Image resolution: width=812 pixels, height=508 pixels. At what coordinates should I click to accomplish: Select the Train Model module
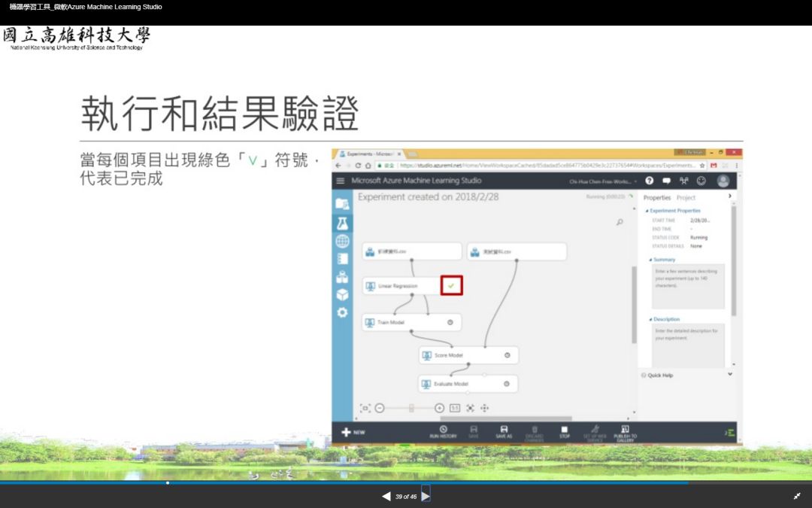pyautogui.click(x=412, y=322)
